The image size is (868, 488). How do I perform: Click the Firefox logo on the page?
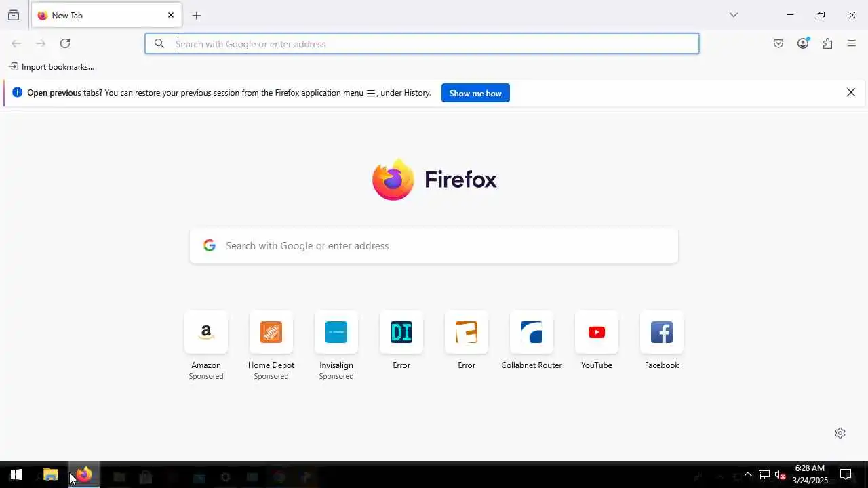tap(393, 180)
